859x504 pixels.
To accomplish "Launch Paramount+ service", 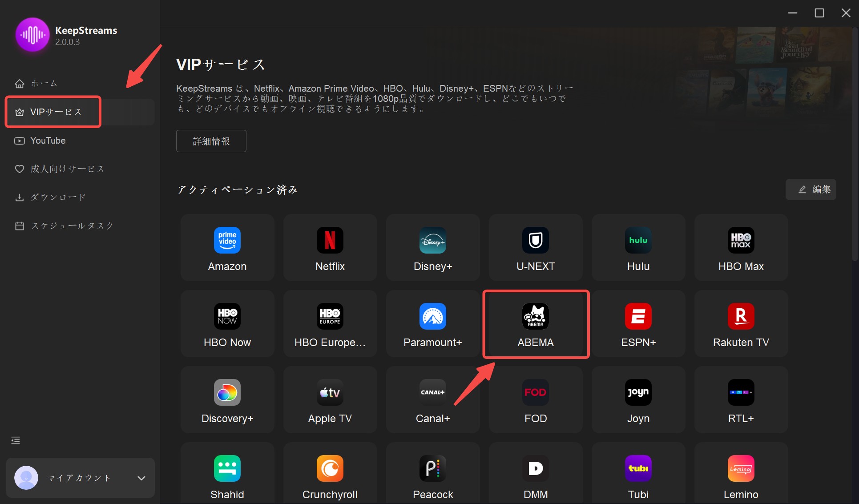I will (x=433, y=323).
